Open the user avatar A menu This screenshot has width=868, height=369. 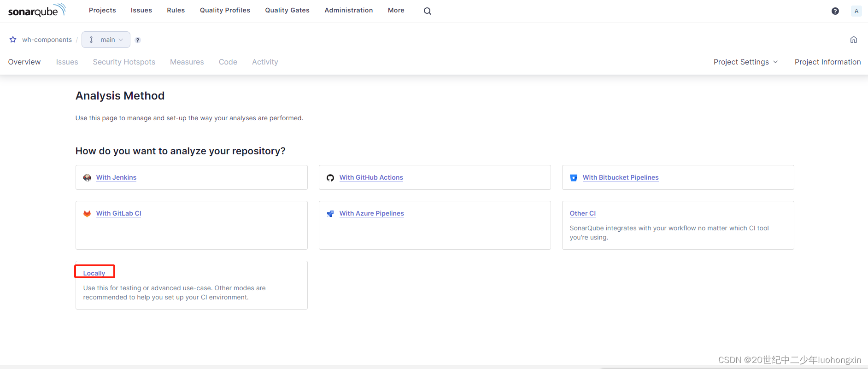tap(856, 11)
